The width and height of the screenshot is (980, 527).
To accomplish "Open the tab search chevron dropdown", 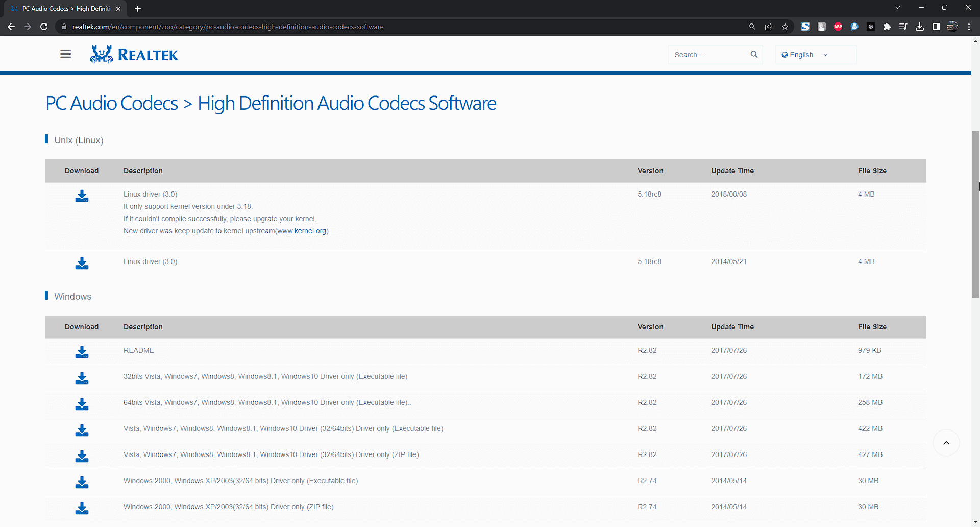I will click(x=898, y=8).
